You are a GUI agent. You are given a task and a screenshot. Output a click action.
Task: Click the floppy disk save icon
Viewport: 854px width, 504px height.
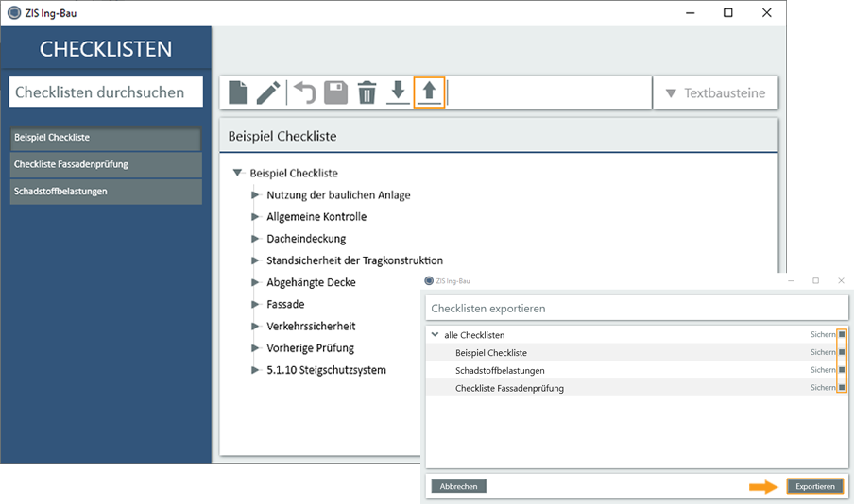335,92
